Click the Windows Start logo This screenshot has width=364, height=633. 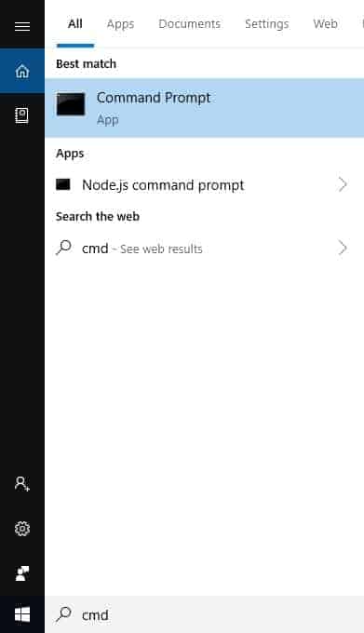click(x=22, y=615)
